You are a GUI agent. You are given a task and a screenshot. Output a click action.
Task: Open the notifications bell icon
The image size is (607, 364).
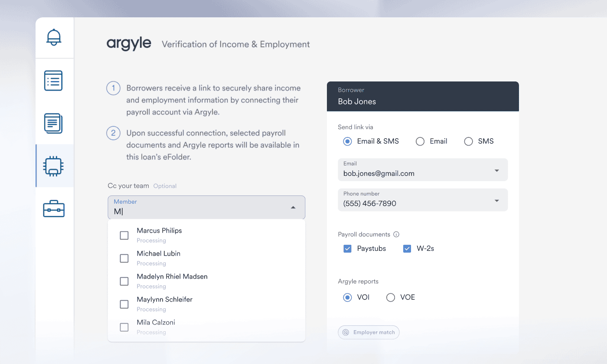pos(54,37)
